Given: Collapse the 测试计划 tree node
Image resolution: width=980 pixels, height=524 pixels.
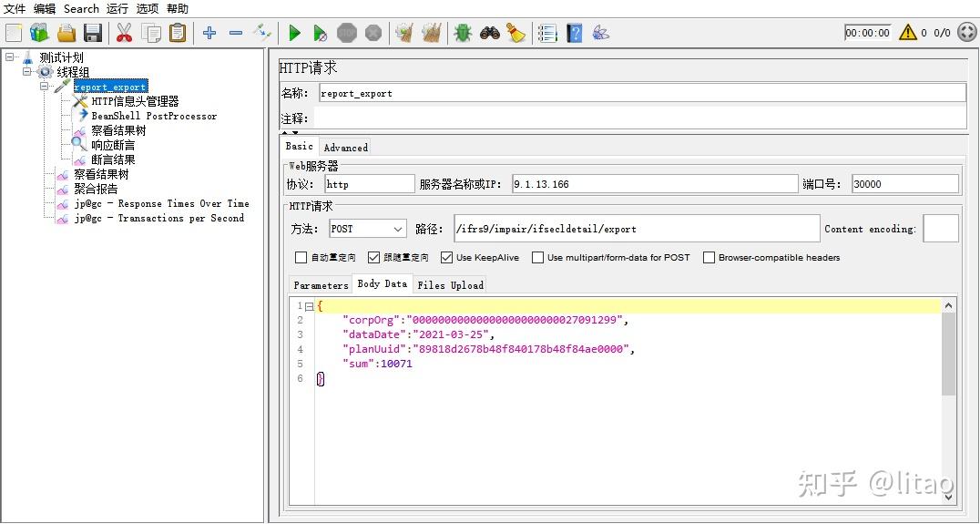Looking at the screenshot, I should coord(9,57).
